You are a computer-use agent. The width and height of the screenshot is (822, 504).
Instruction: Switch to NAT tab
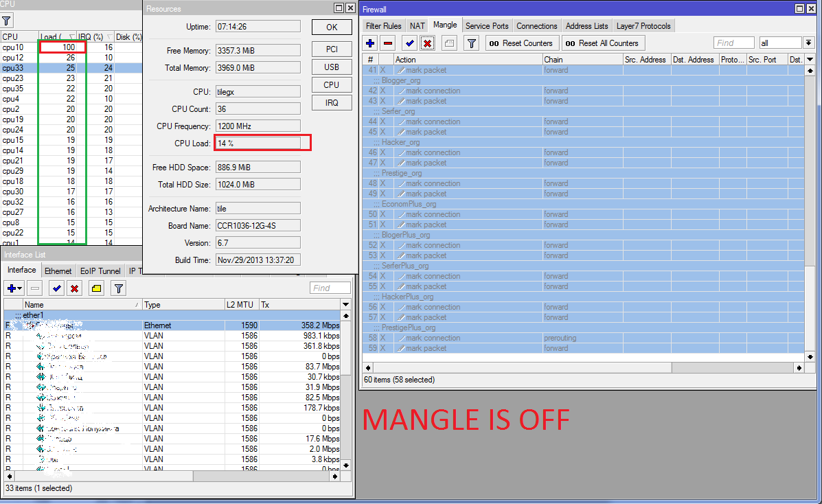coord(418,25)
